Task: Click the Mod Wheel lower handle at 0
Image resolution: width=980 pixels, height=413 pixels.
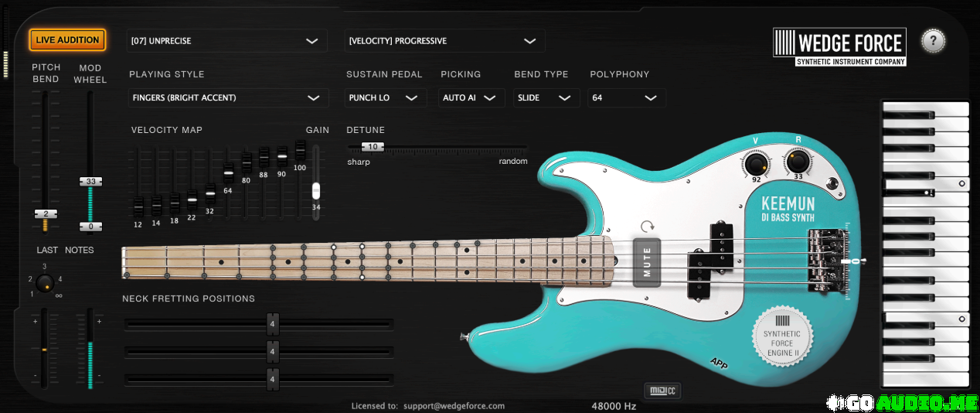Action: (90, 227)
